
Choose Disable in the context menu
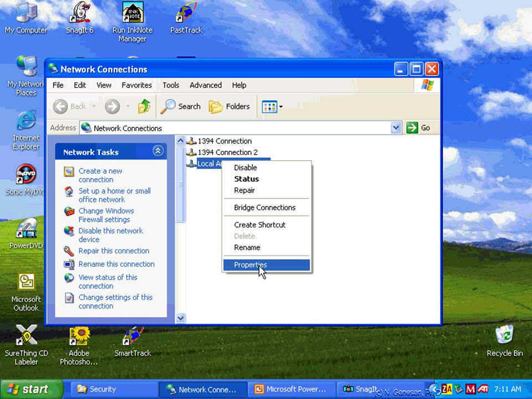267,167
